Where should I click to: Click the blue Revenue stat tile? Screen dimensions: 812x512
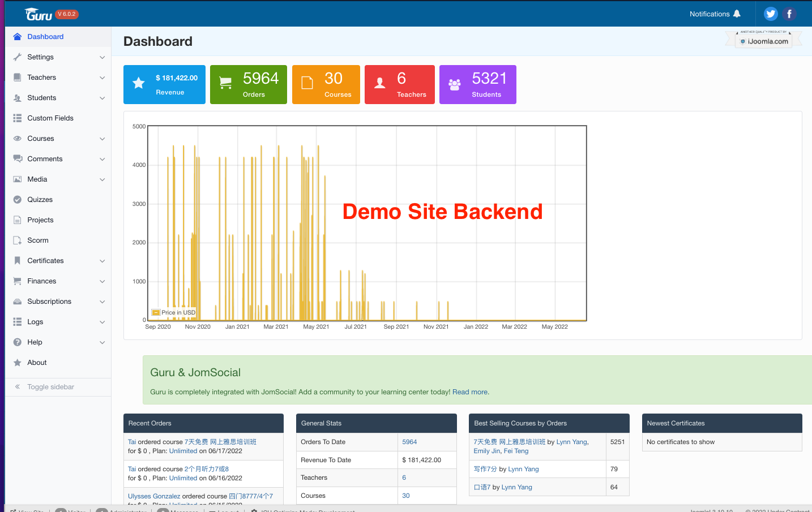click(164, 85)
